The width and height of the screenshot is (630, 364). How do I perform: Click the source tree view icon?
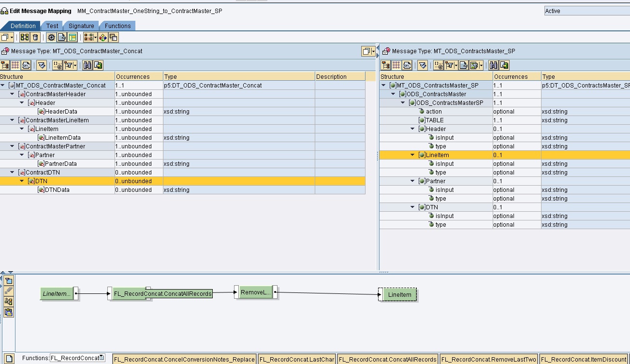coord(5,65)
